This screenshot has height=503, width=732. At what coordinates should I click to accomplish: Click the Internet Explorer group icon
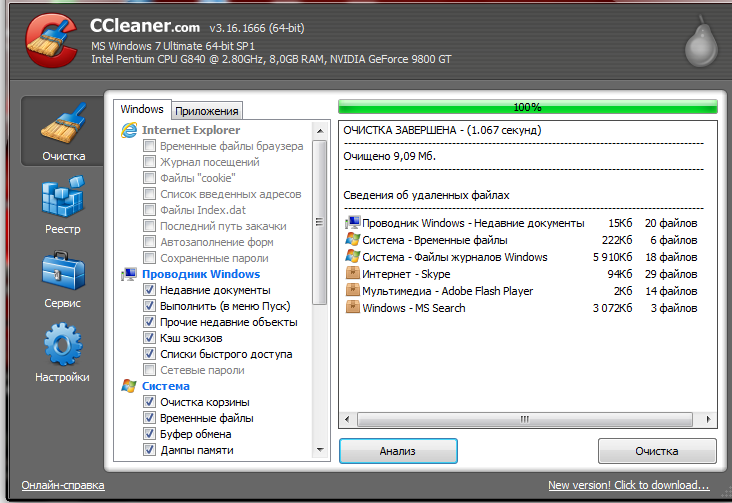tap(129, 130)
